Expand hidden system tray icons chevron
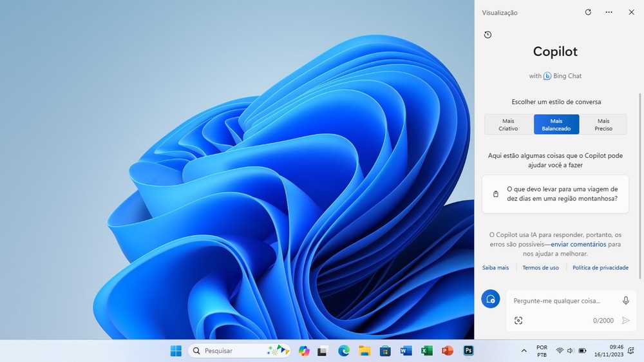Screen dimensions: 644x362 click(x=524, y=350)
